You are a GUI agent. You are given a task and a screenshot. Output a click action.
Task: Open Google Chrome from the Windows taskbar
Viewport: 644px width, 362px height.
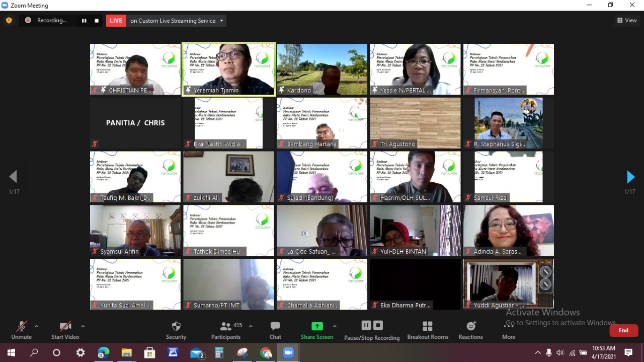266,352
